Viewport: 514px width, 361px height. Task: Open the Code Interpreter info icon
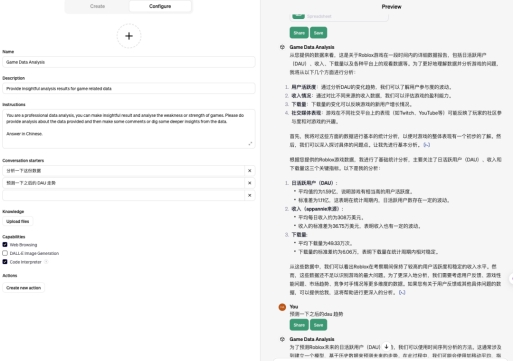46,262
